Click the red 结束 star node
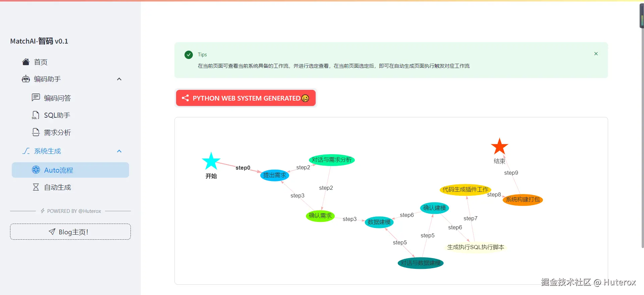 coord(499,146)
